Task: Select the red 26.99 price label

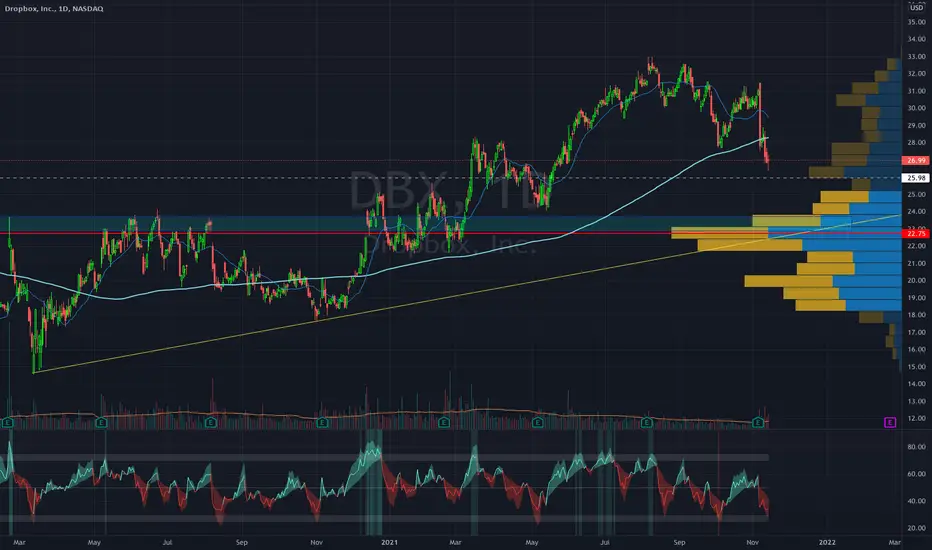Action: pos(916,161)
